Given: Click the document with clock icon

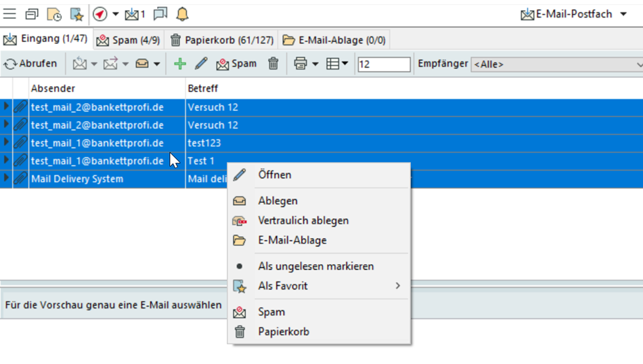Looking at the screenshot, I should (x=54, y=14).
